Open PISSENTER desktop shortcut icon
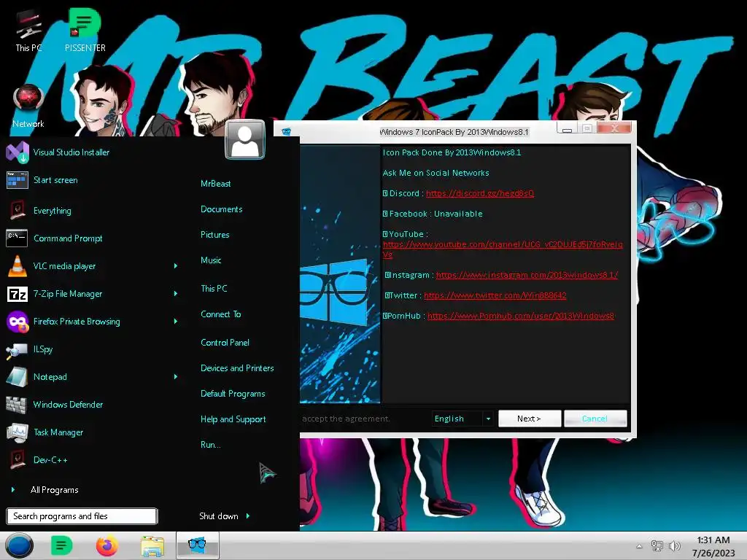 pyautogui.click(x=85, y=29)
